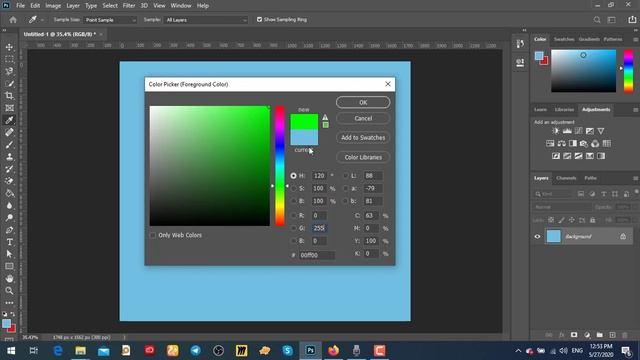Switch to the Swatches tab

click(564, 39)
